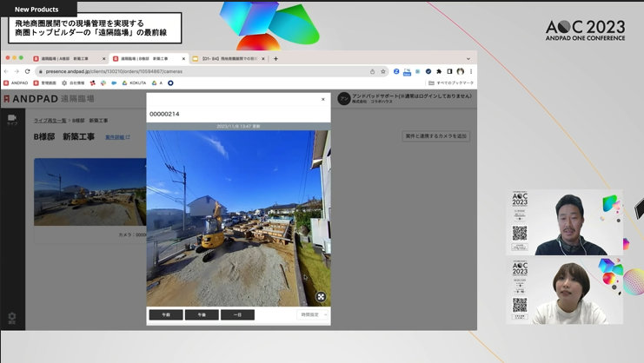Switch to the 【D1-B4】 slides browser tab

[x=227, y=59]
